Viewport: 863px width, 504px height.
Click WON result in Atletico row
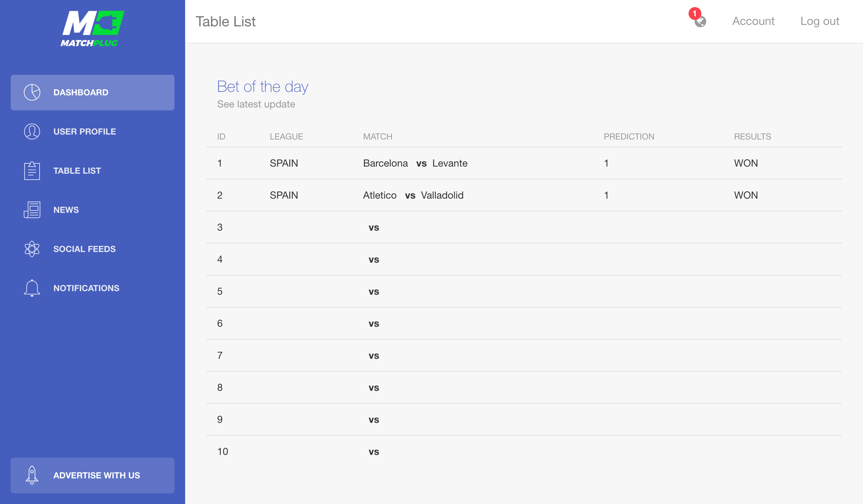click(x=746, y=195)
